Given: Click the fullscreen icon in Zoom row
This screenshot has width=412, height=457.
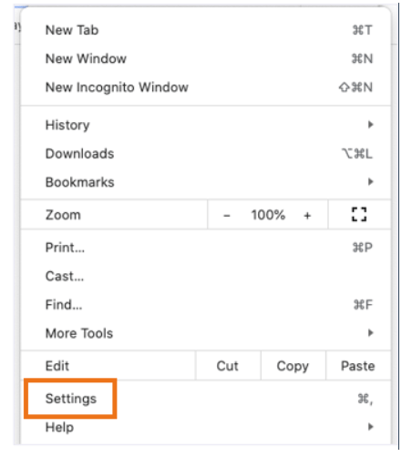Looking at the screenshot, I should (x=359, y=214).
